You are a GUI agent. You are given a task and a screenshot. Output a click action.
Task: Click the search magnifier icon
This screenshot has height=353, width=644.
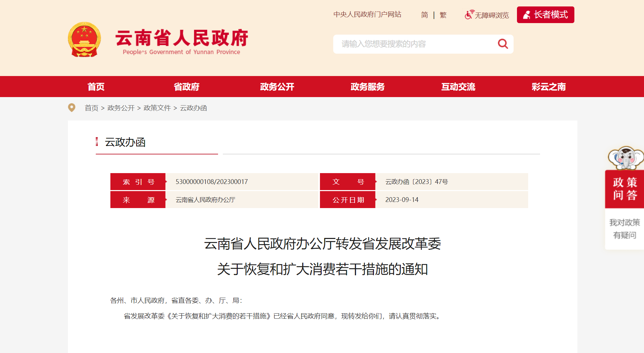(503, 44)
